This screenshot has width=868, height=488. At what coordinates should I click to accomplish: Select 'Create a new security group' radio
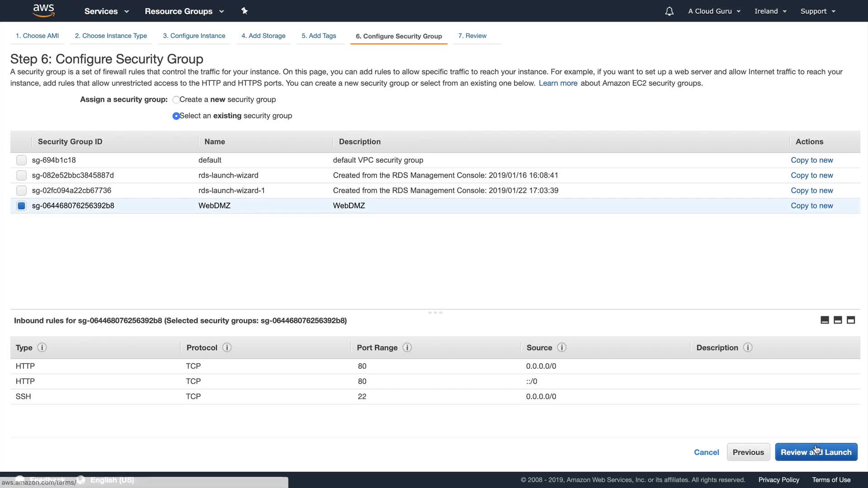[176, 100]
